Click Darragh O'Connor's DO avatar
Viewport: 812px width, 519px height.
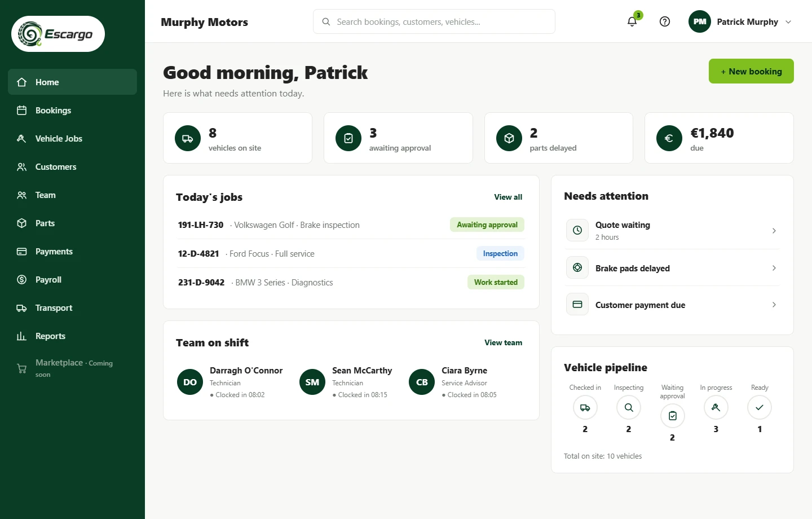click(190, 382)
